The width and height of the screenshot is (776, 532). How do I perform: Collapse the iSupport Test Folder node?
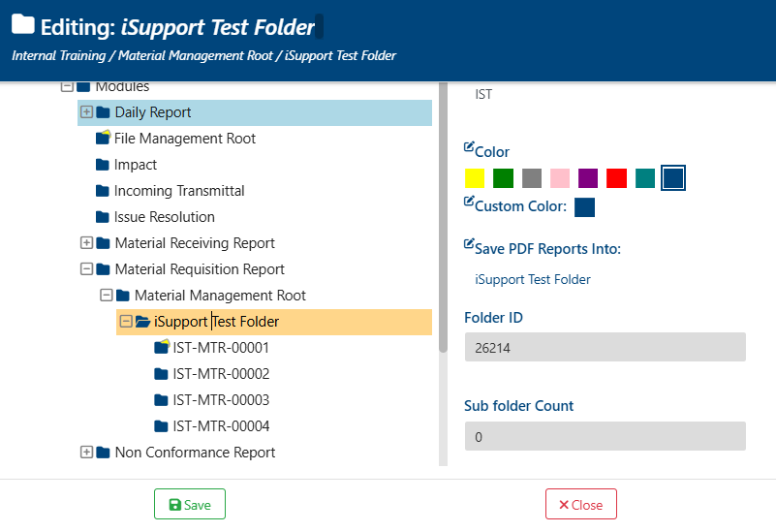click(x=126, y=322)
